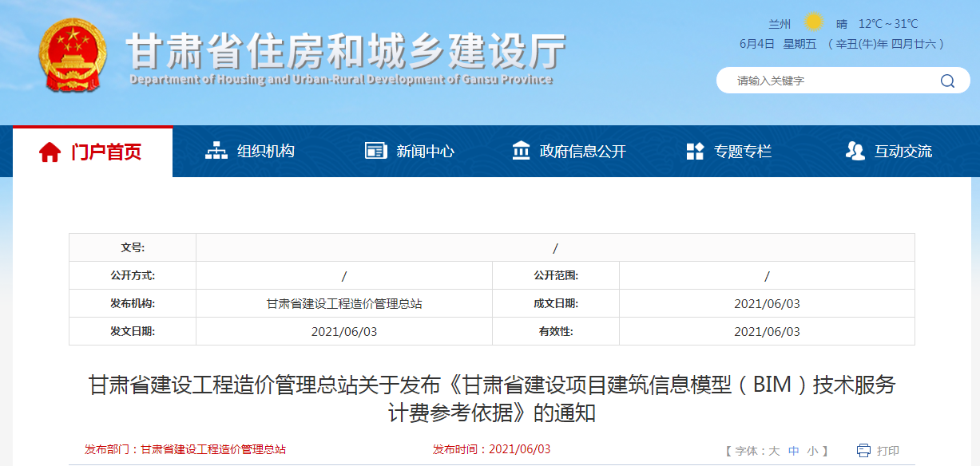This screenshot has height=466, width=980.
Task: Click the city name 兰州
Action: click(x=780, y=24)
